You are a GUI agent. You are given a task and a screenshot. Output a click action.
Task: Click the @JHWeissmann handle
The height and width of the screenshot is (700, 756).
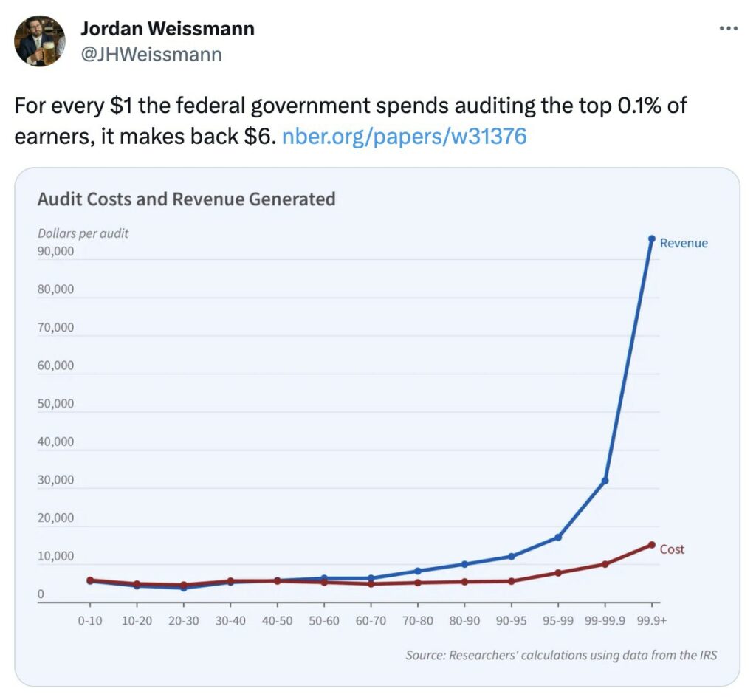(x=151, y=55)
